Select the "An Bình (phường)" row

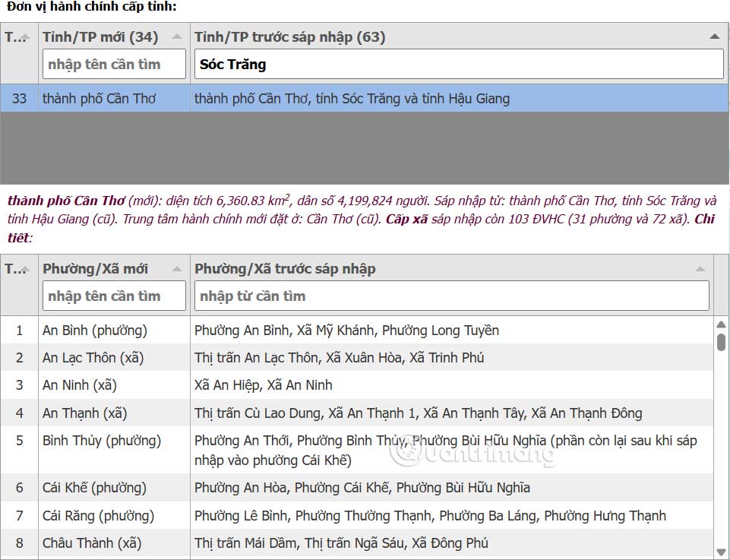(x=304, y=330)
